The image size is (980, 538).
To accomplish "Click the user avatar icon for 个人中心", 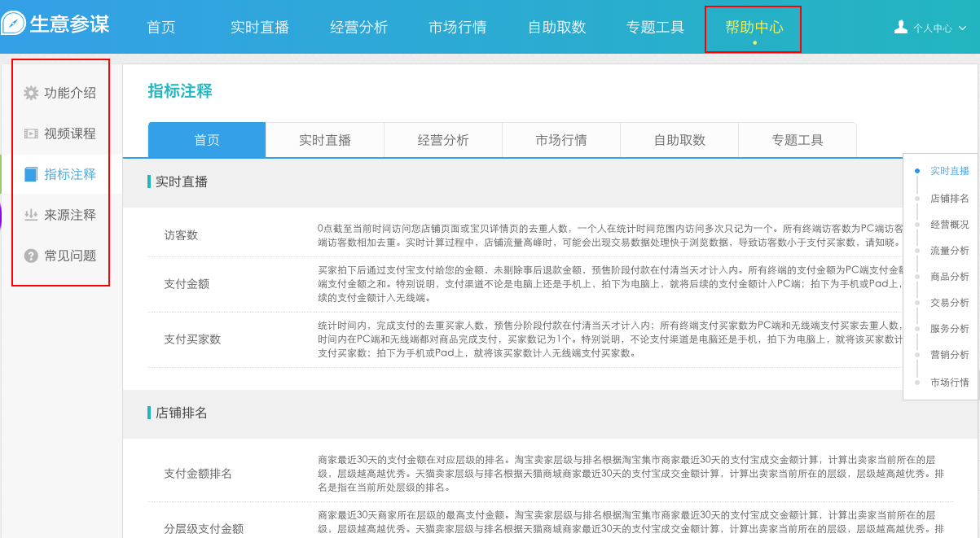I will coord(901,27).
